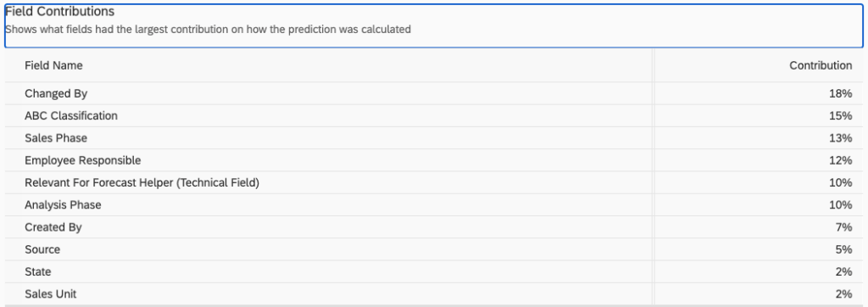Viewport: 868px width, 307px height.
Task: Click the Contribution column header
Action: [821, 65]
